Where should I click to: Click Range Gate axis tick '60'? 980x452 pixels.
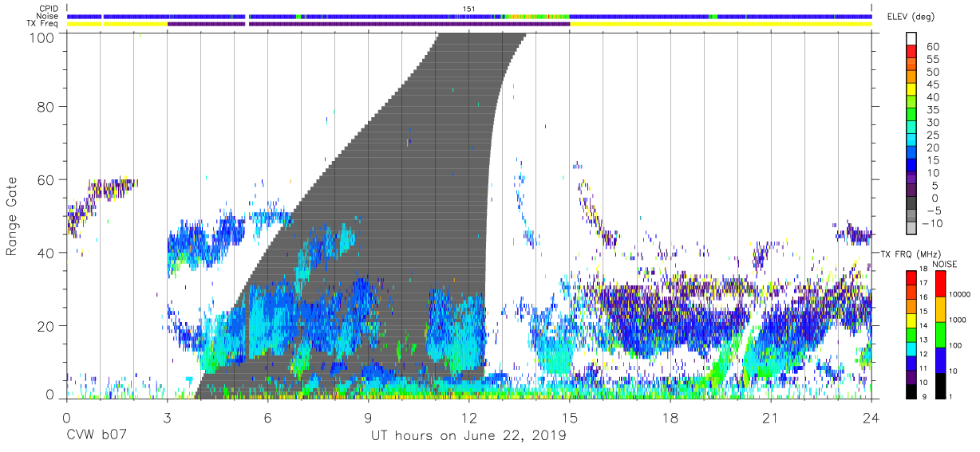[x=45, y=179]
